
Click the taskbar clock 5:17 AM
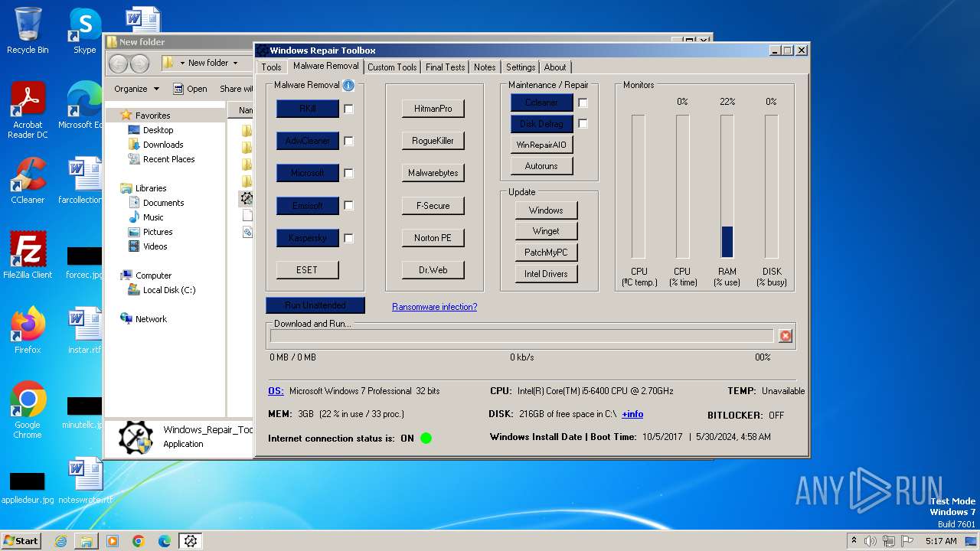[x=941, y=541]
